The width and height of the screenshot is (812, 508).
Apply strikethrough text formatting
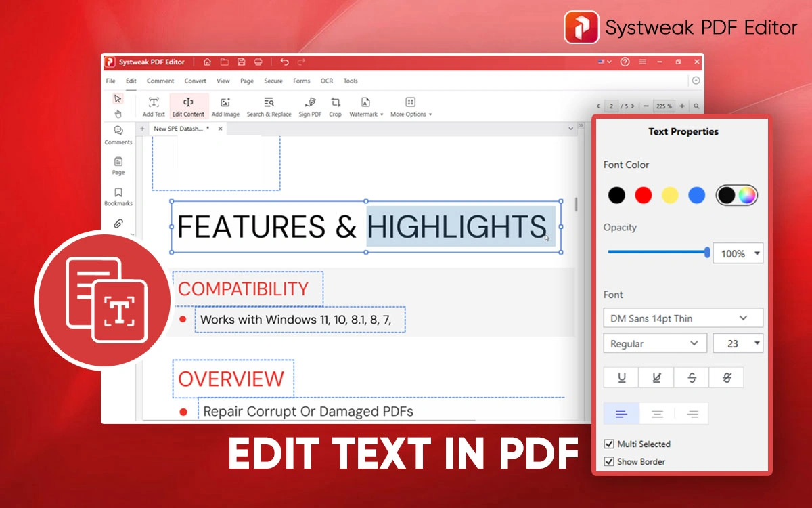(x=692, y=378)
